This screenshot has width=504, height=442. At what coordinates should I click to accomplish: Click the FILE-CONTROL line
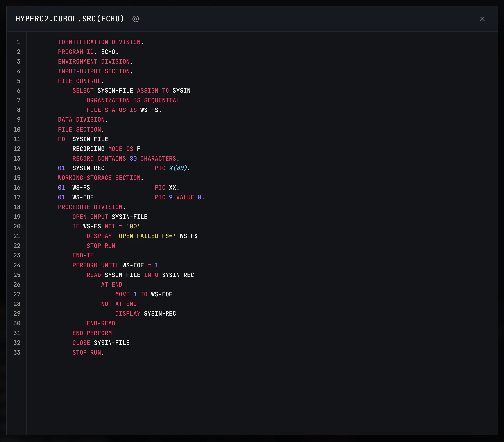81,81
